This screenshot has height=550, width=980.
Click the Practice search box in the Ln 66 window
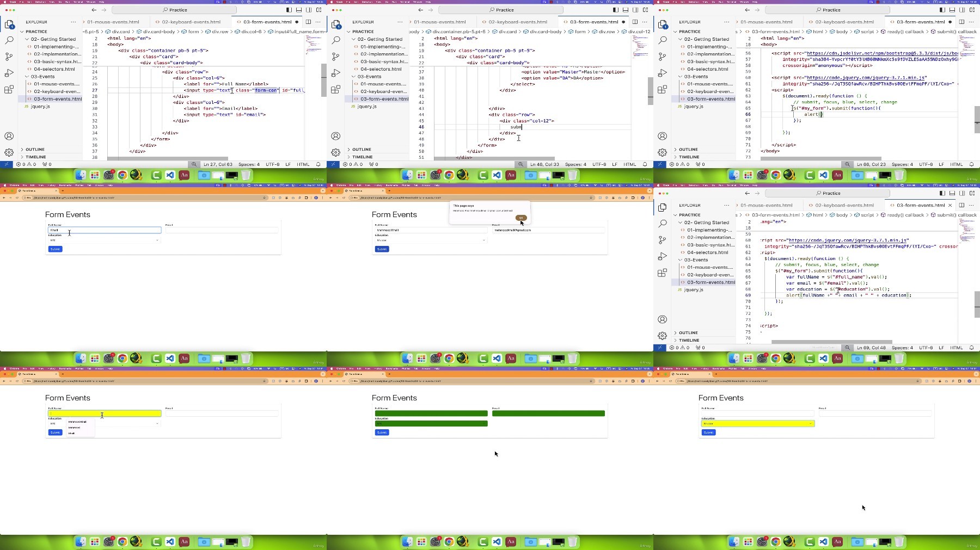[x=828, y=10]
